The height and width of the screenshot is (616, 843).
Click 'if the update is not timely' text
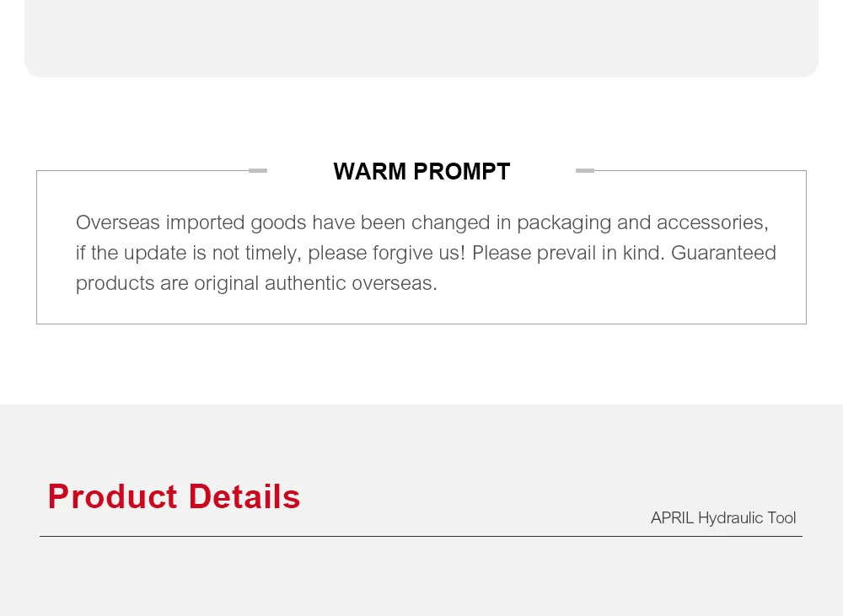(x=185, y=253)
